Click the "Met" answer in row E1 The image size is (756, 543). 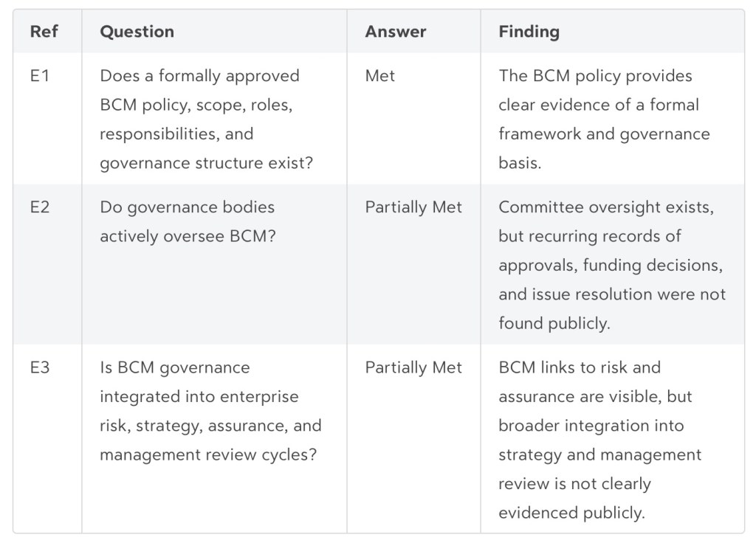point(379,76)
